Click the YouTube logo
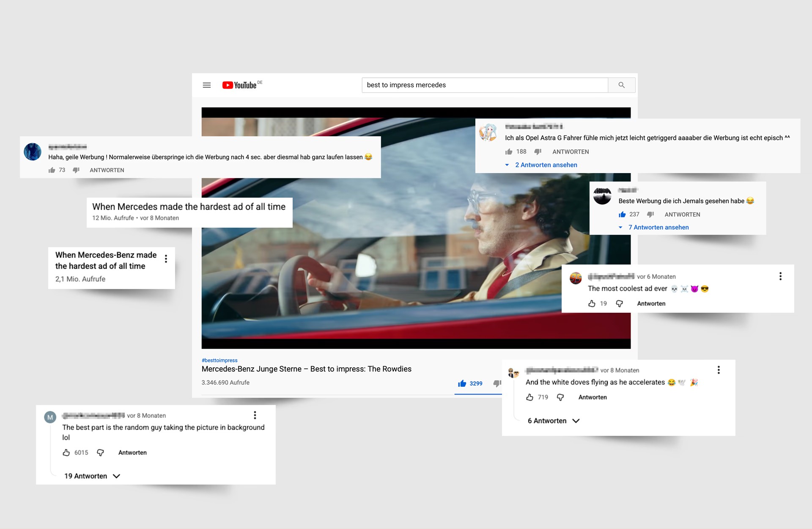 point(240,85)
